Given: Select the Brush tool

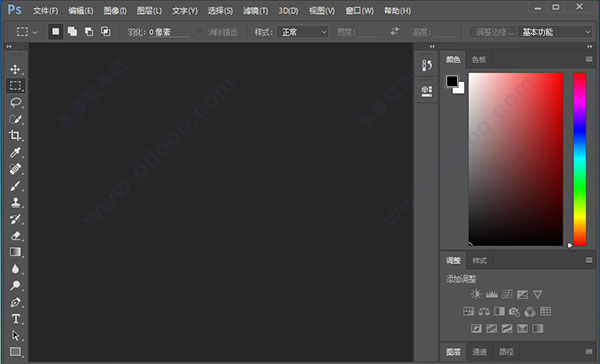Looking at the screenshot, I should click(15, 186).
